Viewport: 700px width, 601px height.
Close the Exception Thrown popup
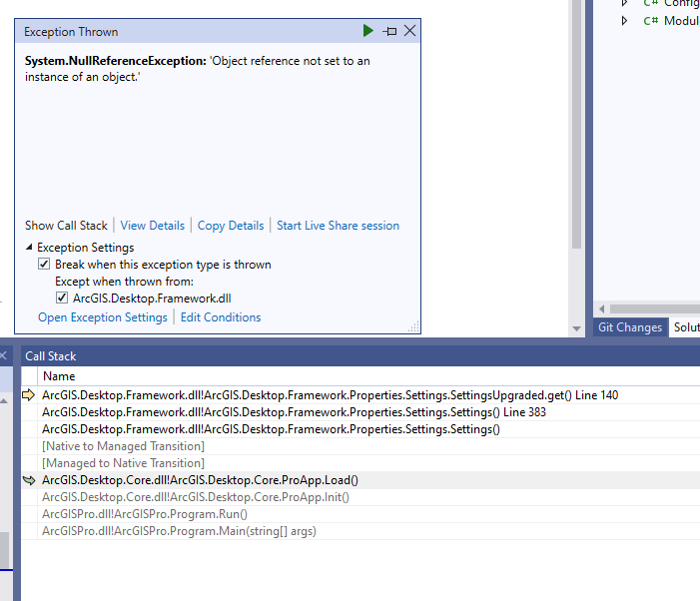pos(409,31)
